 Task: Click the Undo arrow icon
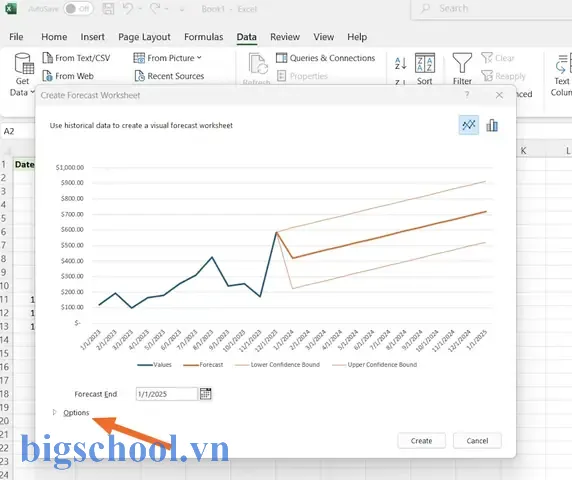click(127, 8)
